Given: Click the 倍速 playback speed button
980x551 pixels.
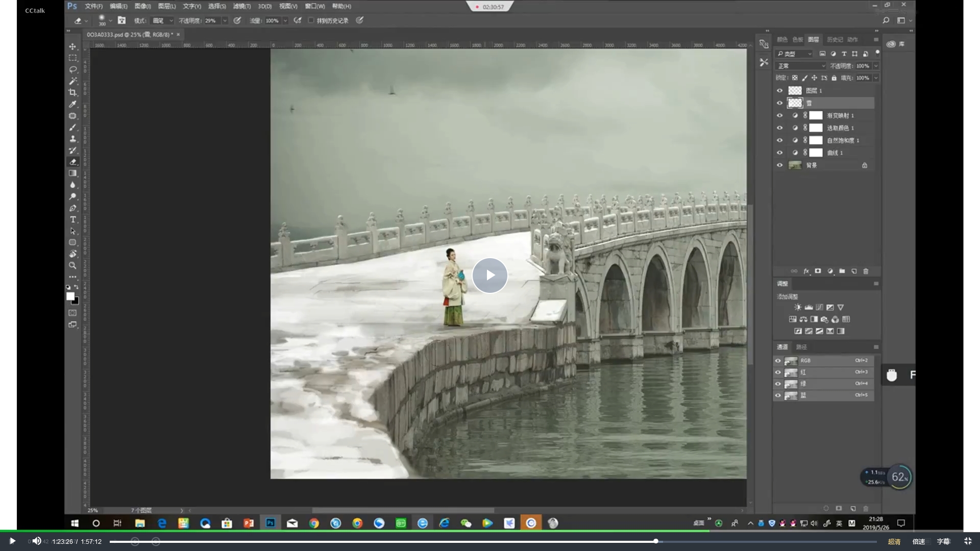Looking at the screenshot, I should [918, 541].
